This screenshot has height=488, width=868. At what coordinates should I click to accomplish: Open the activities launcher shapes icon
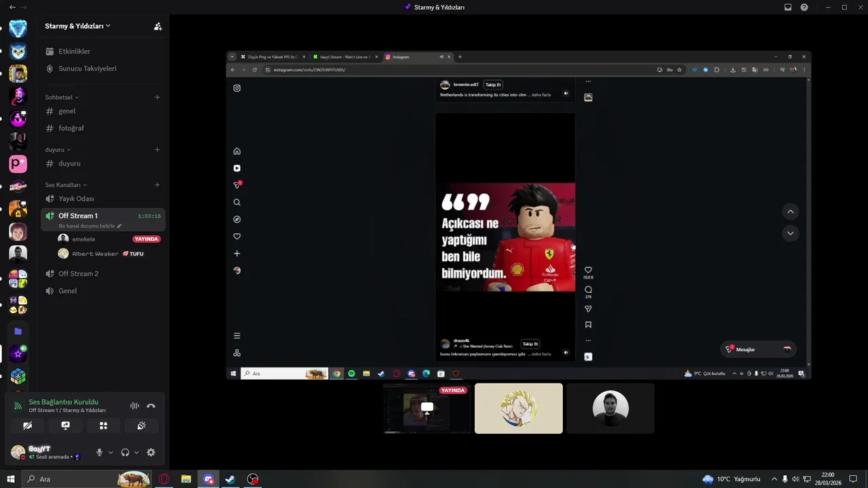pyautogui.click(x=103, y=426)
